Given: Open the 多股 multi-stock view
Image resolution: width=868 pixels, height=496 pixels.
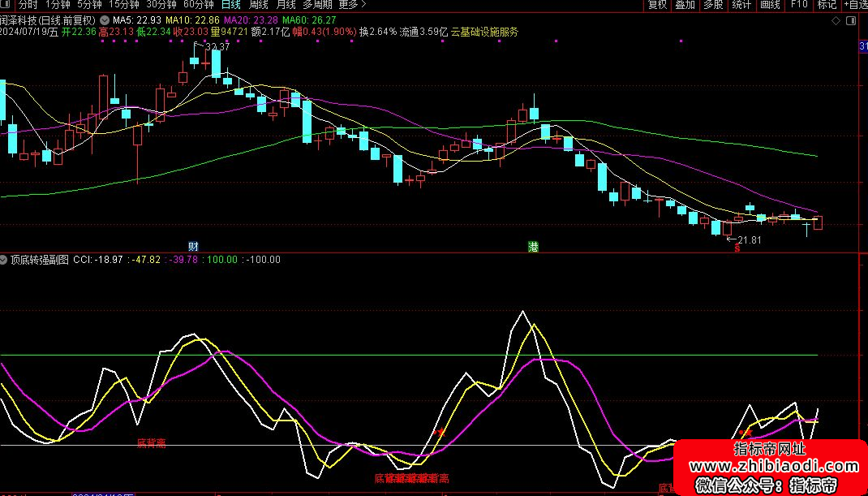Looking at the screenshot, I should (x=714, y=5).
